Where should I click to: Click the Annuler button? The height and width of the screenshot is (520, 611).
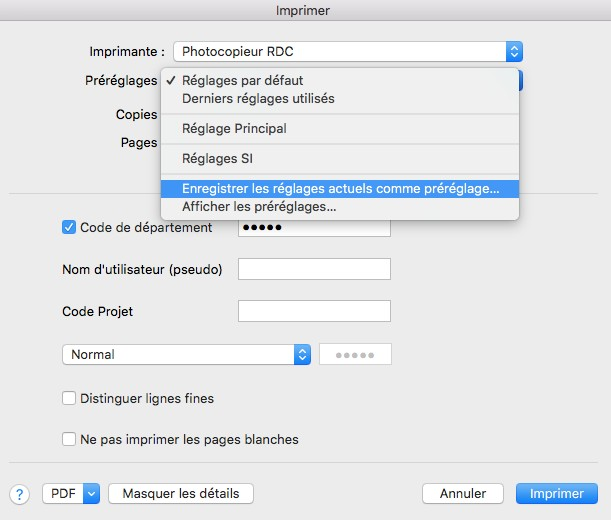pyautogui.click(x=462, y=494)
